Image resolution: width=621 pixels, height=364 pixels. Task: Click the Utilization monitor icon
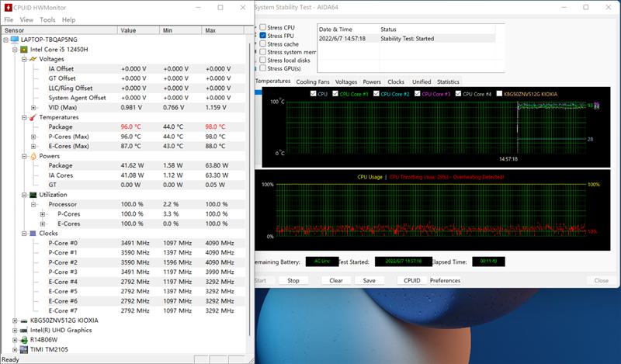click(33, 195)
